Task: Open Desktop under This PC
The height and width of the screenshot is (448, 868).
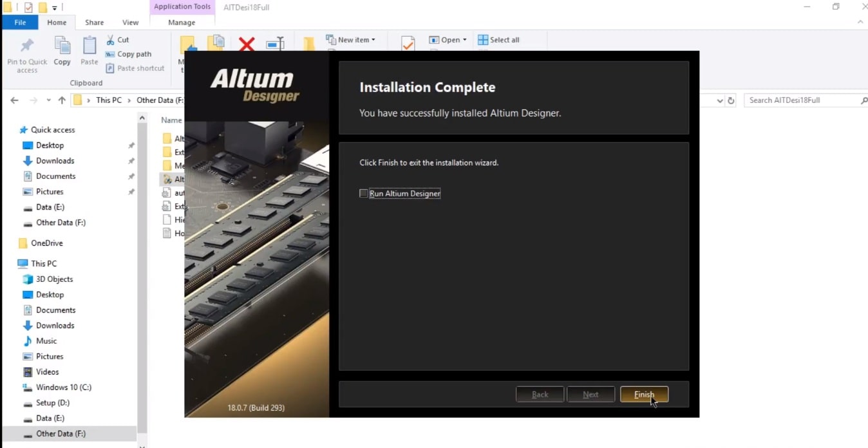Action: point(50,295)
